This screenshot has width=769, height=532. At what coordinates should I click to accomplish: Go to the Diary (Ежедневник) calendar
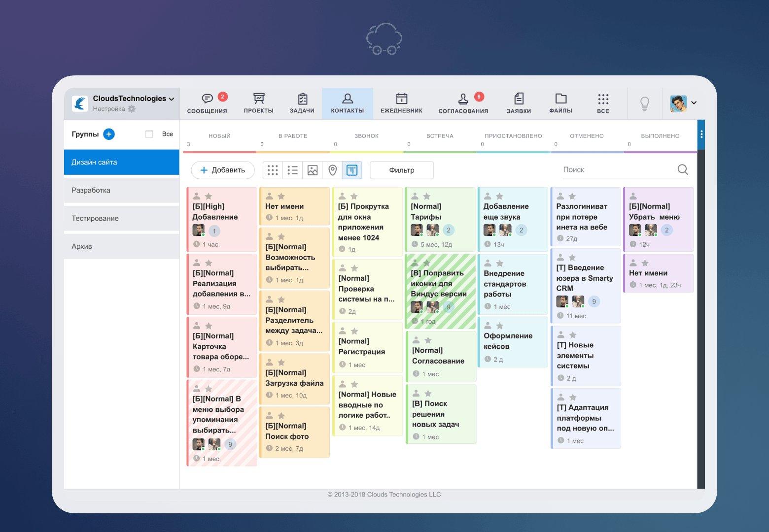(401, 103)
